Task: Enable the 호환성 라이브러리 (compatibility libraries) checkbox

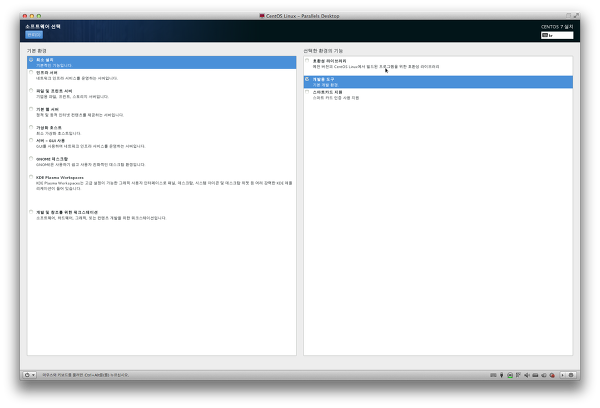Action: click(307, 60)
